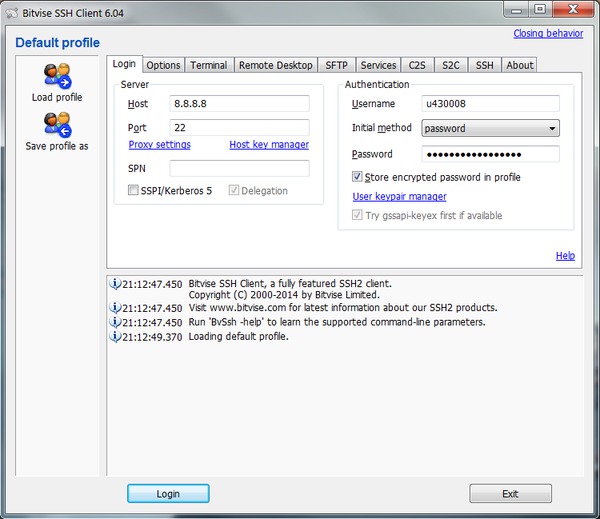Switch to the C2S tab
The image size is (600, 519).
click(x=417, y=65)
